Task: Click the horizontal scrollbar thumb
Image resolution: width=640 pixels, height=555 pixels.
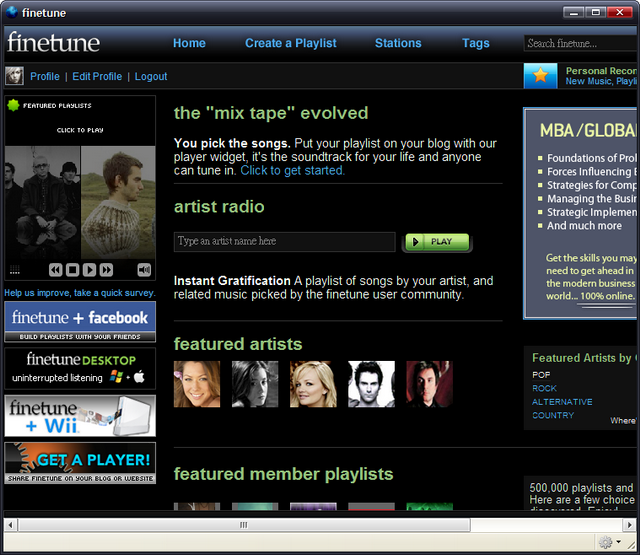Action: coord(244,525)
